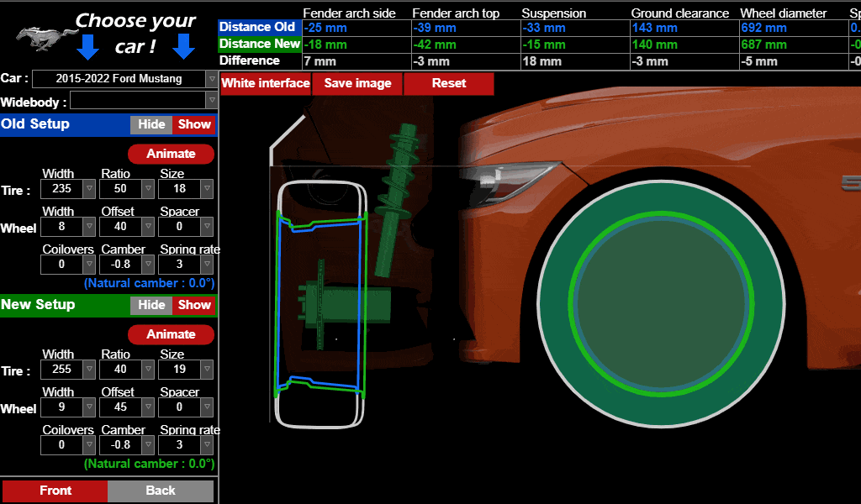Viewport: 861px width, 504px height.
Task: Switch to the Back view
Action: pos(161,491)
